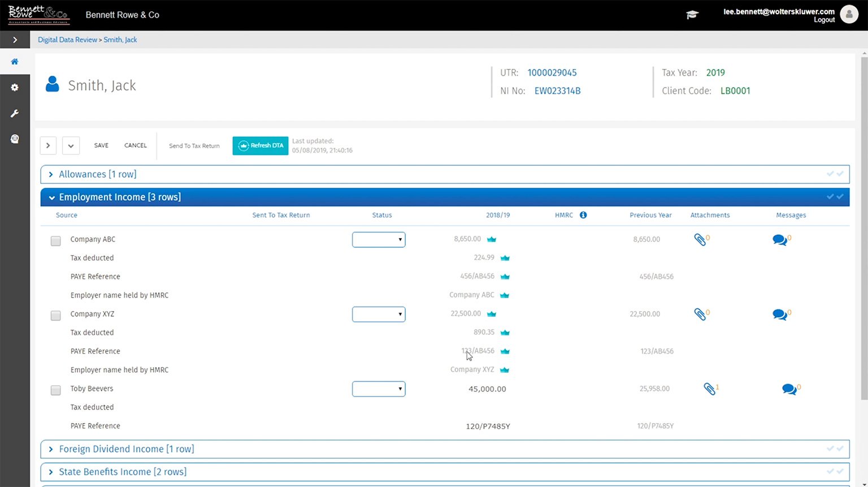Open the Home icon in sidebar

click(15, 62)
